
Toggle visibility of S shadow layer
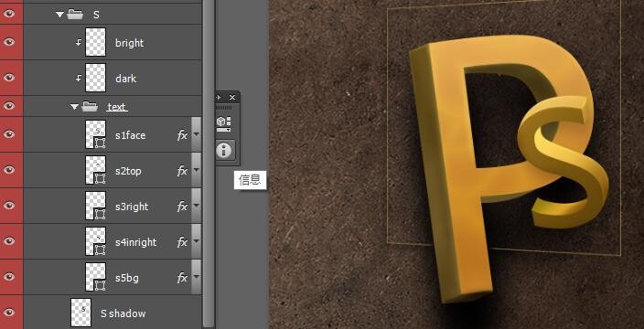(x=9, y=313)
